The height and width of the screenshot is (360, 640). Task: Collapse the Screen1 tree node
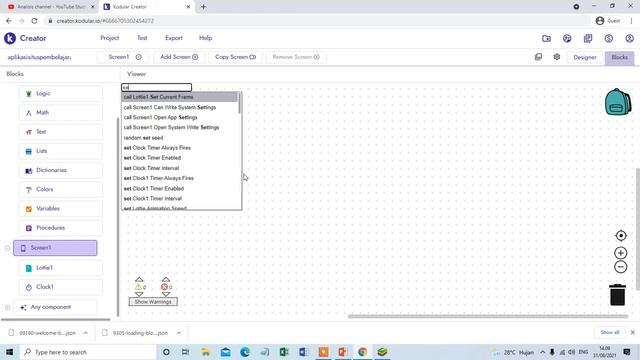(x=7, y=248)
